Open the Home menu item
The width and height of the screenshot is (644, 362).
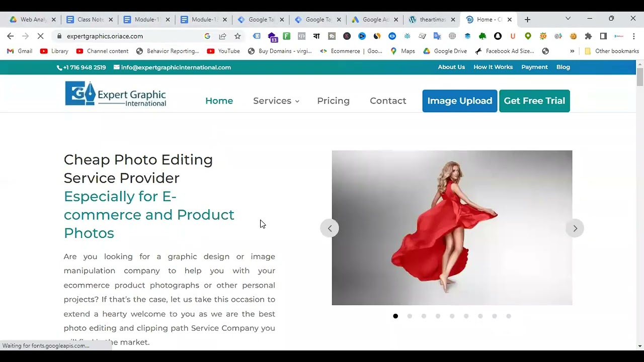pos(219,101)
